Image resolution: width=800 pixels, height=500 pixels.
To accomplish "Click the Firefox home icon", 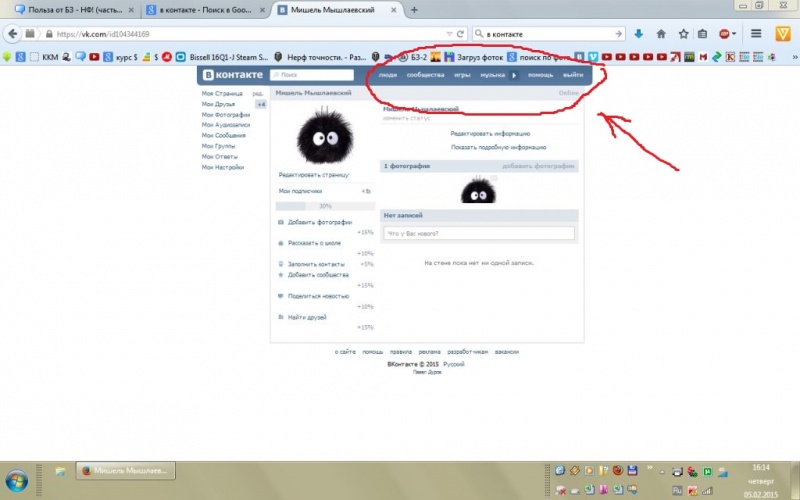I will click(x=661, y=34).
